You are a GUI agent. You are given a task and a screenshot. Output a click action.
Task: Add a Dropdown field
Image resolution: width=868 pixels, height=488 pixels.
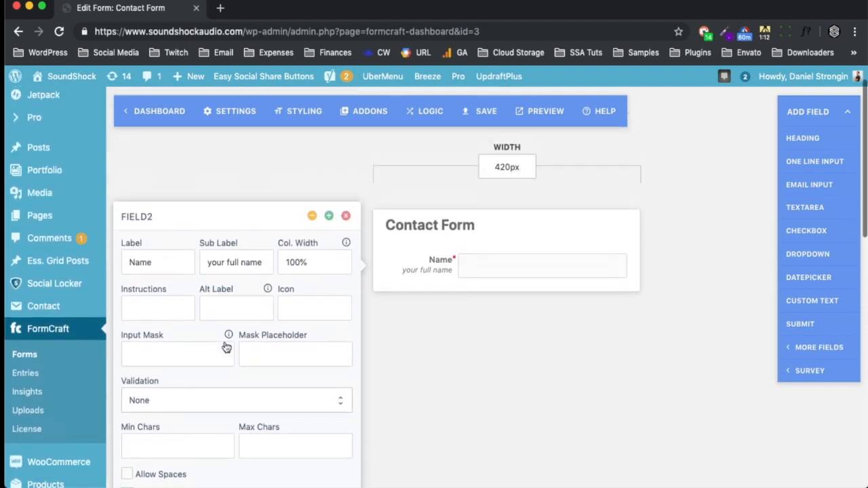point(818,254)
